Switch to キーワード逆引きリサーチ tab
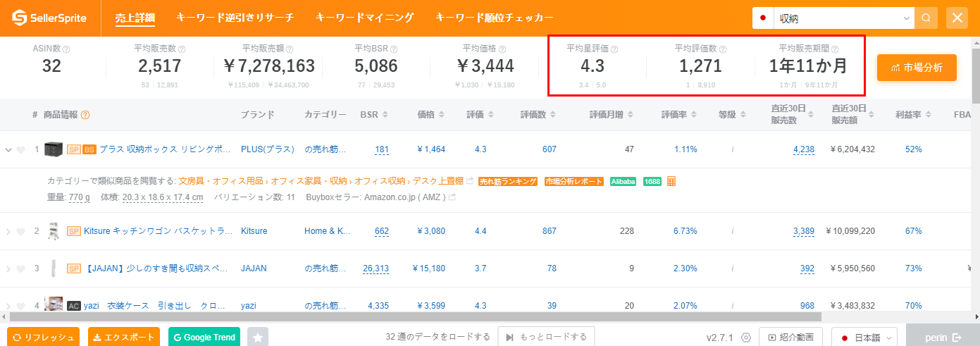 click(235, 18)
